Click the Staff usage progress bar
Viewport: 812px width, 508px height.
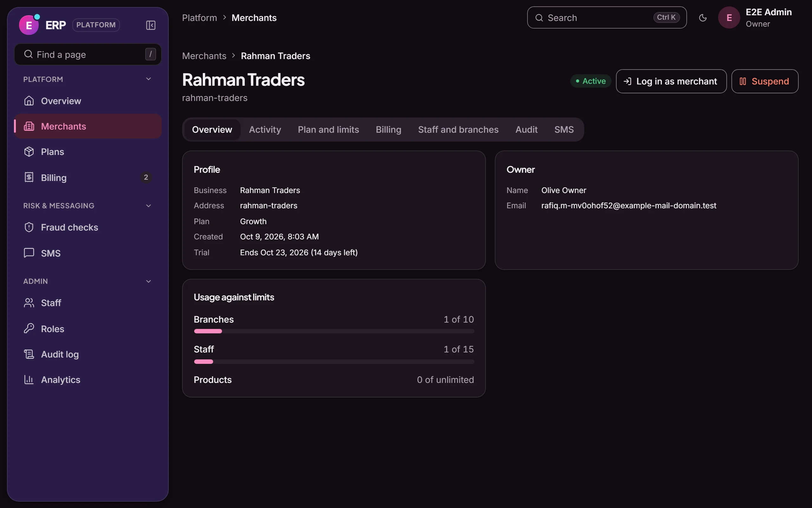334,362
